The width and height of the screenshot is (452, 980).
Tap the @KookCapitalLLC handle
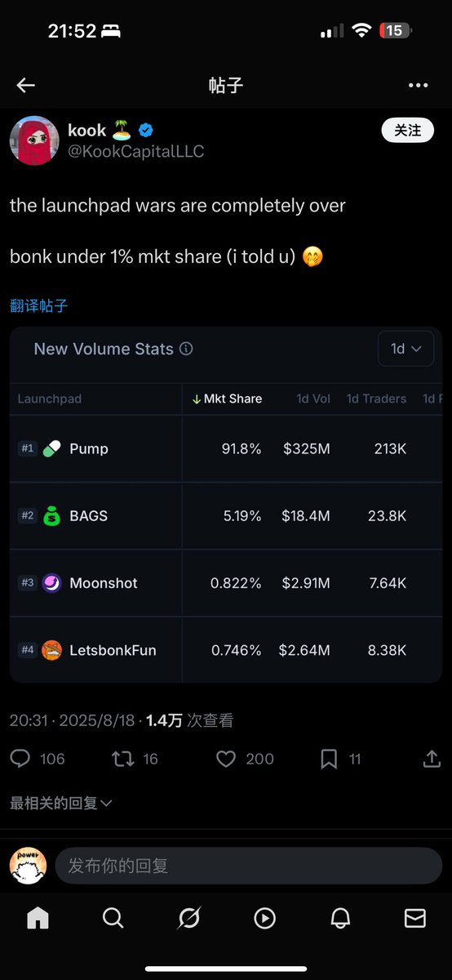[x=136, y=151]
